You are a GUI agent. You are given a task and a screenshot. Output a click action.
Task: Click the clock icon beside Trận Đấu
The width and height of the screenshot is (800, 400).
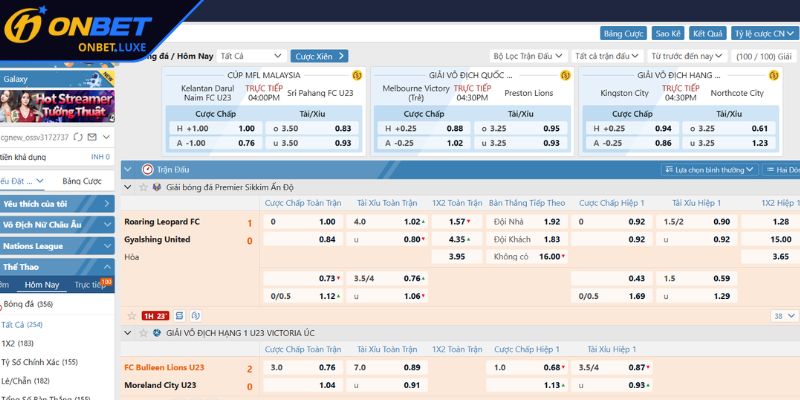tap(148, 170)
